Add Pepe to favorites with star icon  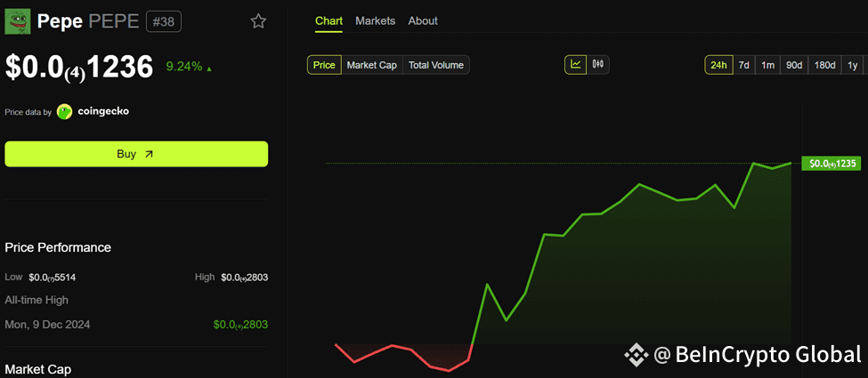point(258,21)
